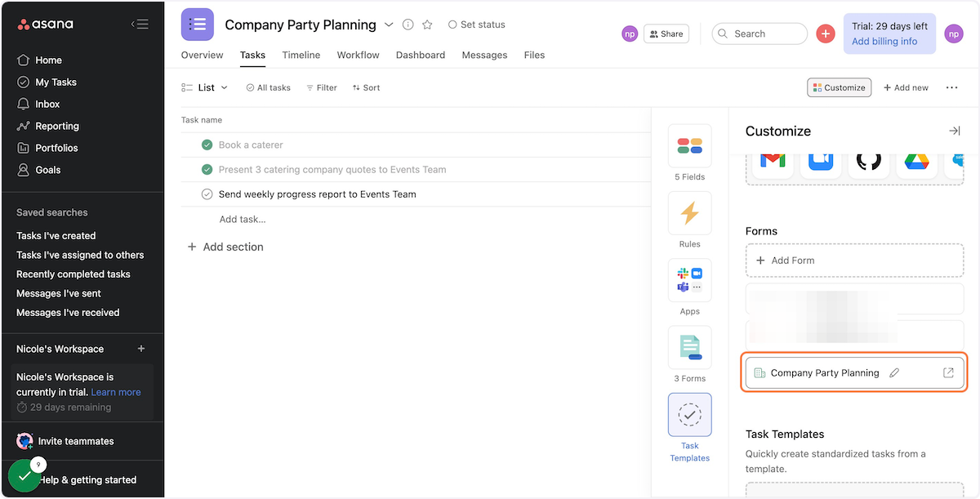Screen dimensions: 980x499
Task: Switch to the Overview tab
Action: (202, 55)
